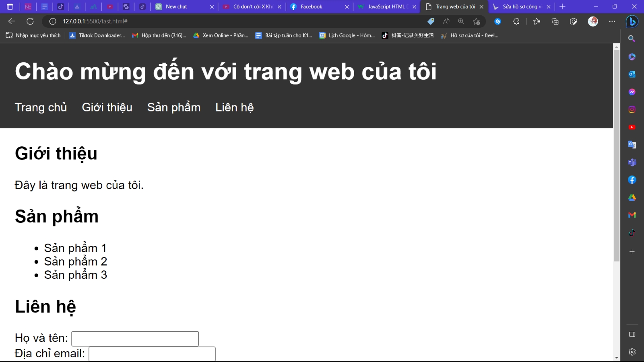644x362 pixels.
Task: Click the address bar URL text
Action: tap(95, 21)
